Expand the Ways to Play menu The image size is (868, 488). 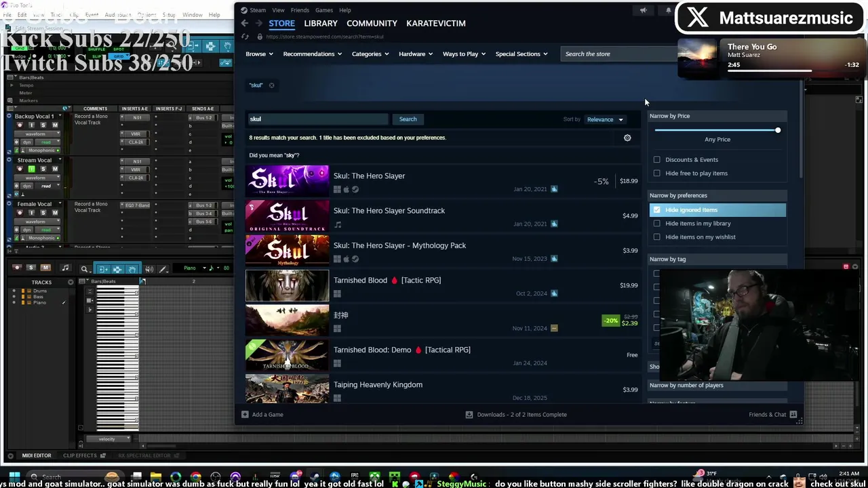464,54
